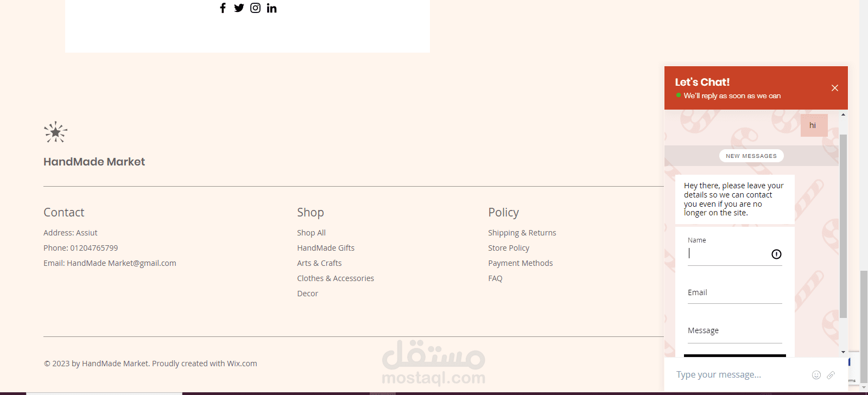868x395 pixels.
Task: Close the Let's Chat window
Action: (x=835, y=88)
